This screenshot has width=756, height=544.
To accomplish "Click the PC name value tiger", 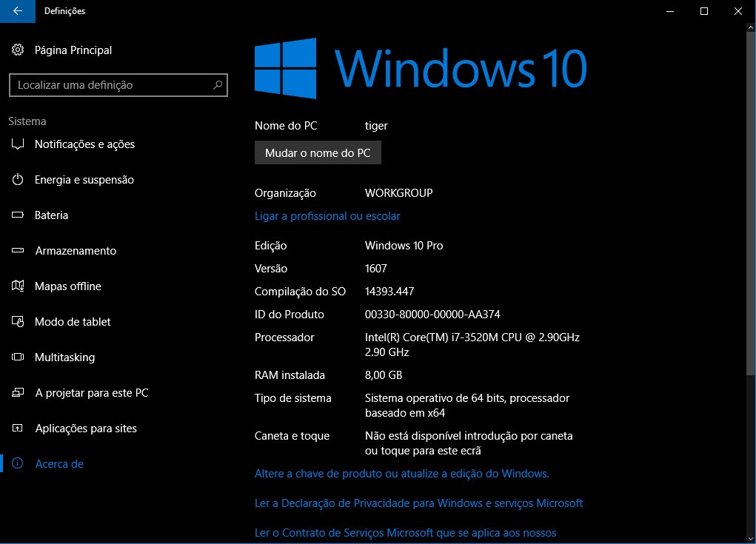I will 376,126.
